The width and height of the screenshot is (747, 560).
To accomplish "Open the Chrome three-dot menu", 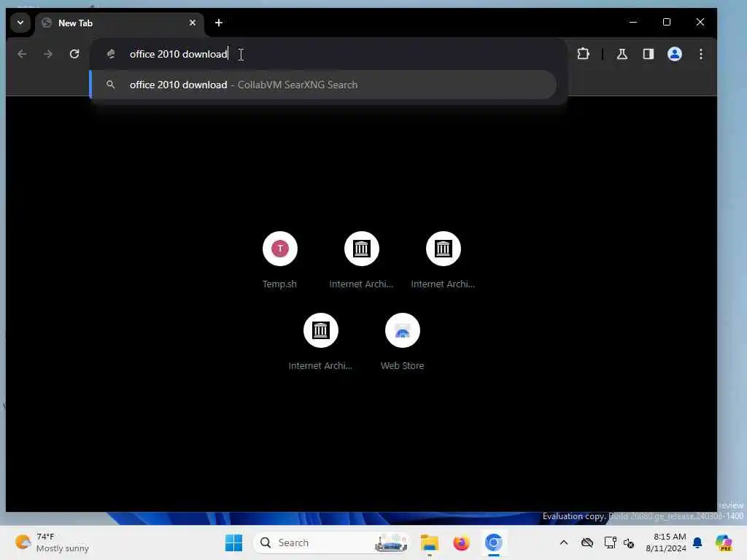I will [701, 54].
